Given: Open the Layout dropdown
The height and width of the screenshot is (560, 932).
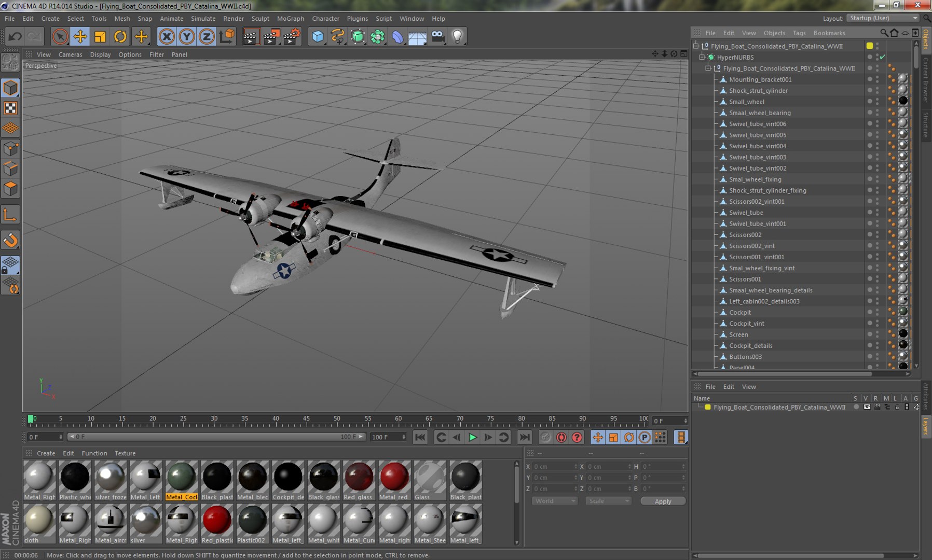Looking at the screenshot, I should click(883, 18).
